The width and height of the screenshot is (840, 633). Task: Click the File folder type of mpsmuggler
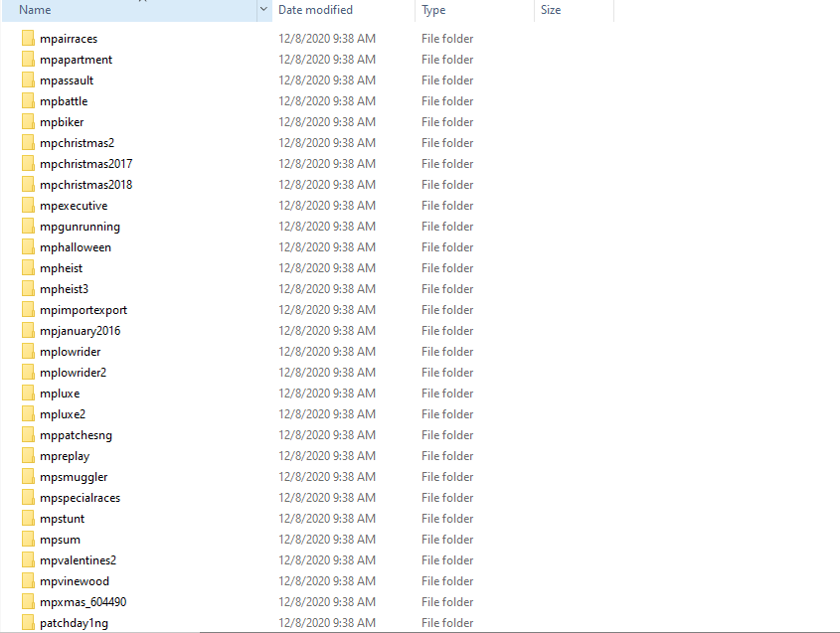point(447,477)
